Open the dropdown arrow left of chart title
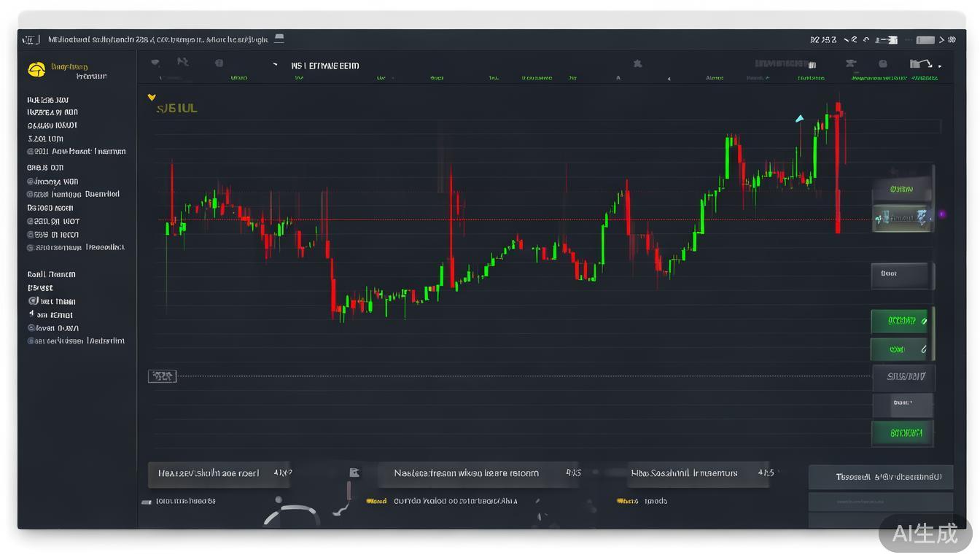The width and height of the screenshot is (980, 560). point(276,65)
